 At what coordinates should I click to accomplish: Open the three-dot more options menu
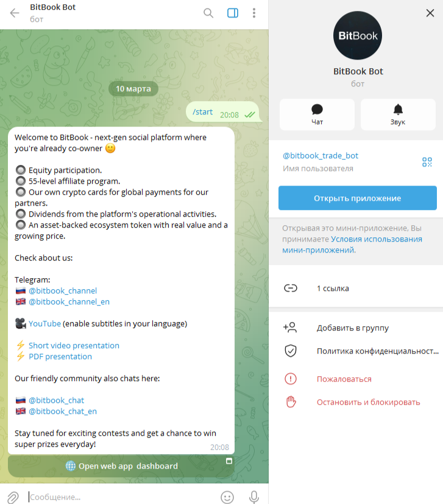(x=254, y=13)
